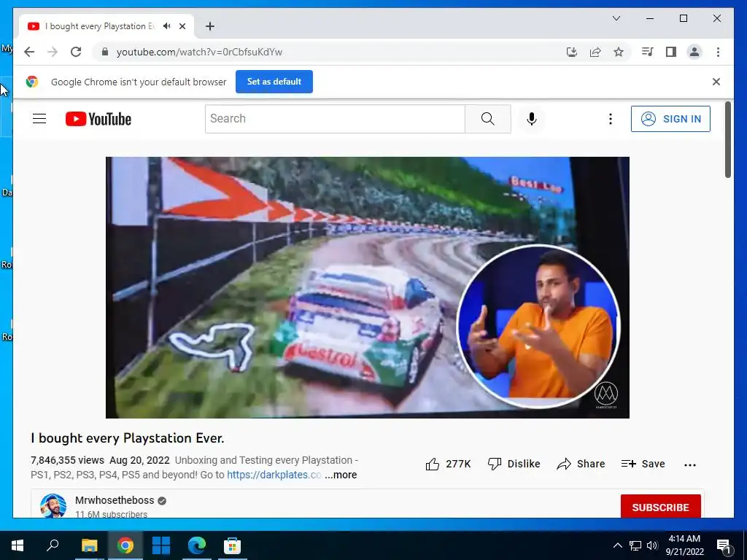Viewport: 747px width, 560px height.
Task: Click Chrome icon in taskbar
Action: point(125,545)
